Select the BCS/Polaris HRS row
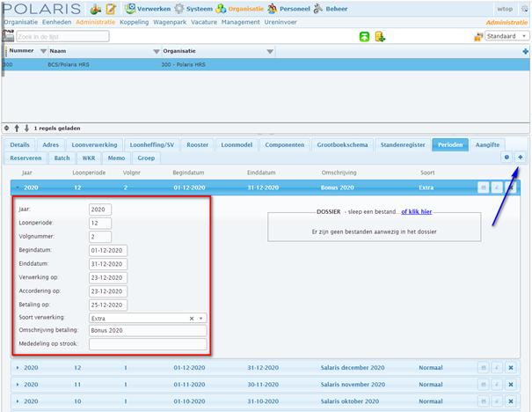 tap(266, 64)
